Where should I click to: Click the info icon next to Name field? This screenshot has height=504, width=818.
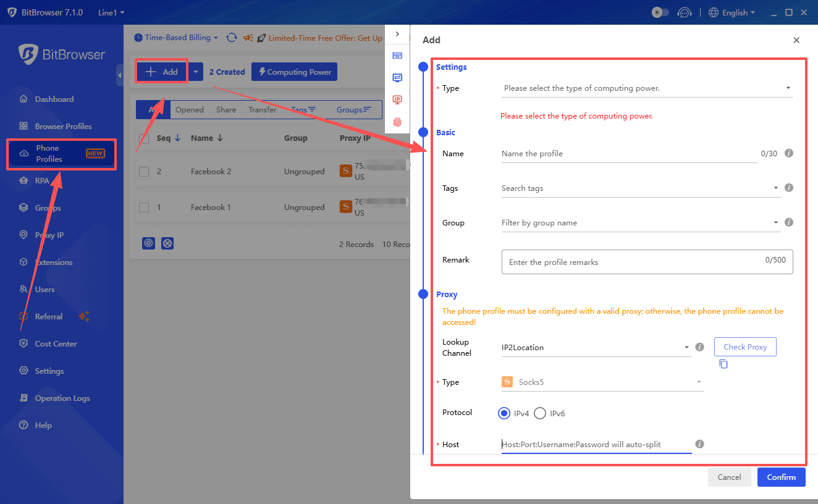pos(789,153)
